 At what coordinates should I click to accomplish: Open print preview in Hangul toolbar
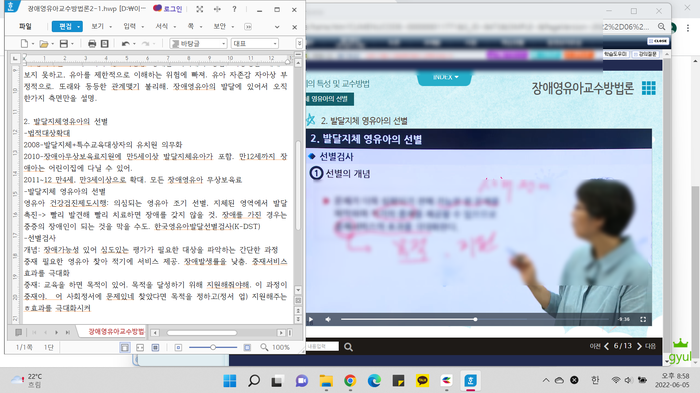click(104, 43)
